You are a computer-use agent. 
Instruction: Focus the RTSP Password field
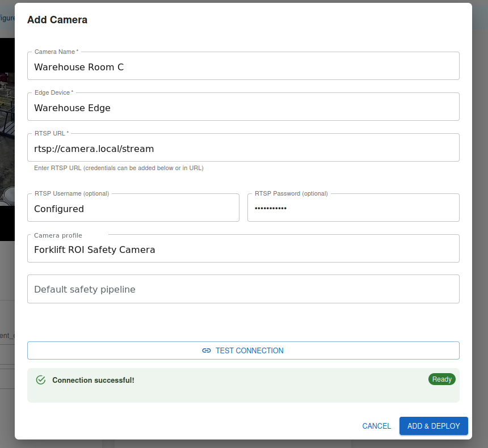click(354, 208)
